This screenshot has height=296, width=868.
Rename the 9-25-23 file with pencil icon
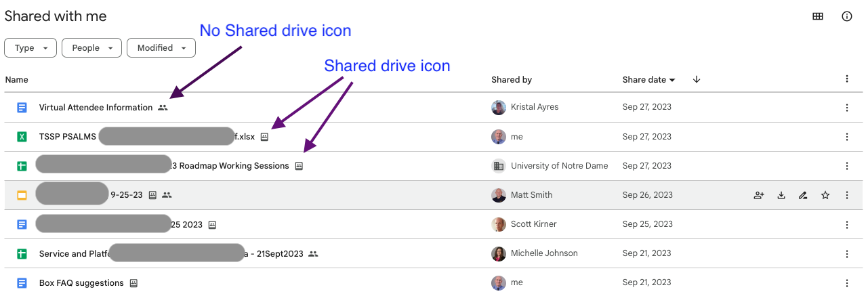pos(803,195)
